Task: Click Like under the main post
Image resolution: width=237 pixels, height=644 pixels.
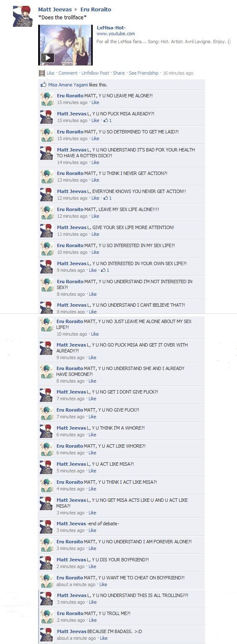Action: click(50, 73)
